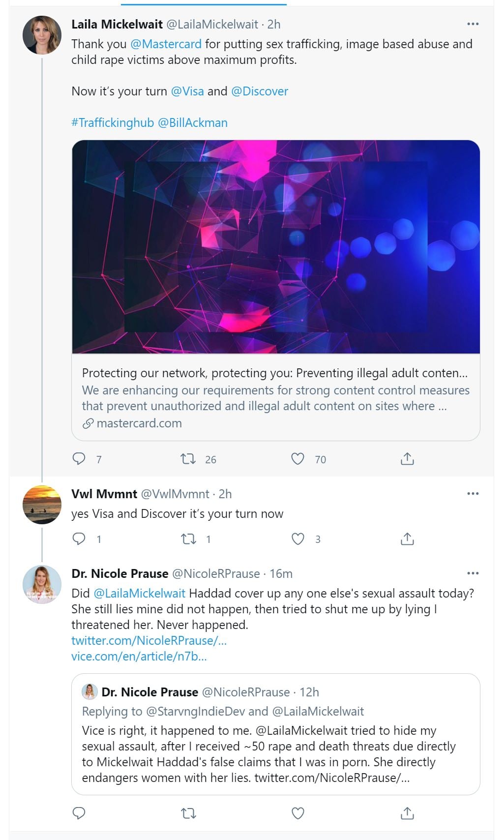Open more options on Dr. Nicole Prause's tweet
504x840 pixels.
click(x=473, y=573)
